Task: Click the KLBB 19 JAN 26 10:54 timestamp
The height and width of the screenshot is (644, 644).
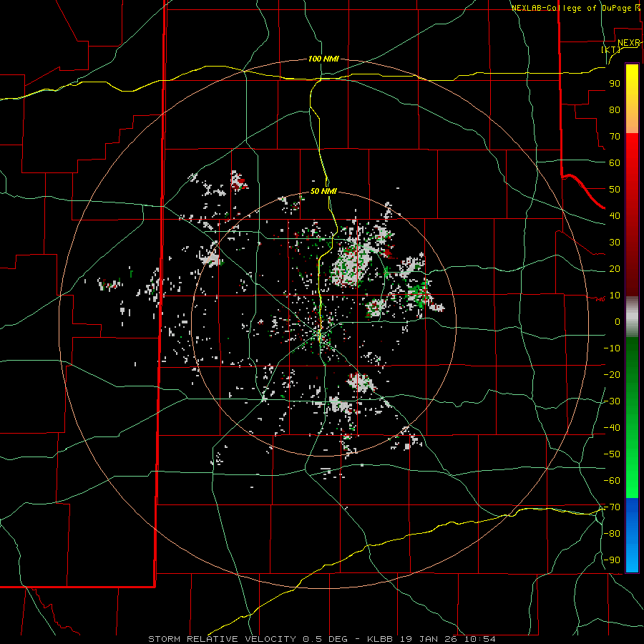Action: tap(431, 639)
